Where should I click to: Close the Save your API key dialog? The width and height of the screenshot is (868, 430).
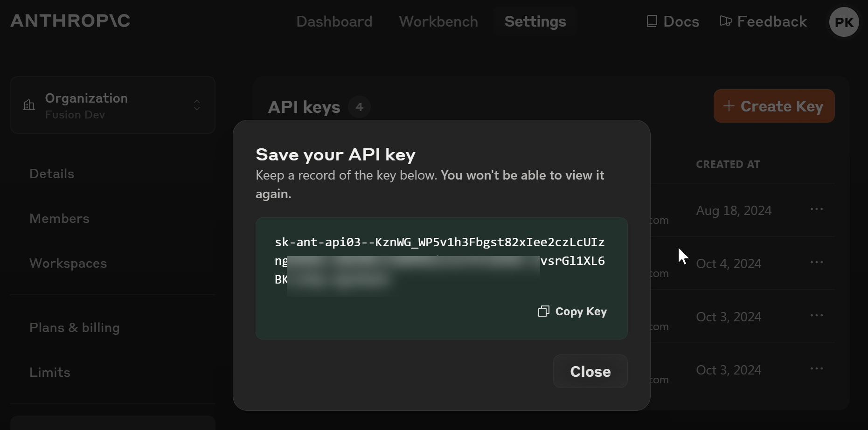[590, 371]
